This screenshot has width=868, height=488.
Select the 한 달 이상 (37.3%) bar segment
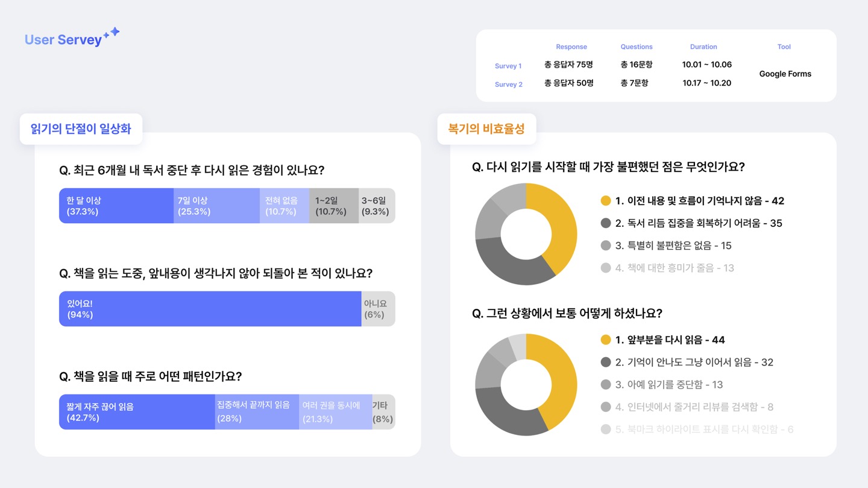click(116, 206)
